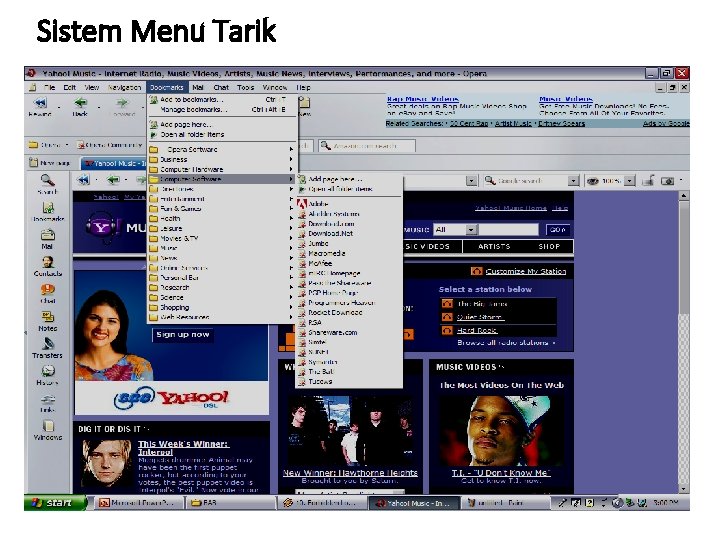Screen dimensions: 720x540
Task: Click the vertical scrollbar up arrow
Action: pos(683,196)
